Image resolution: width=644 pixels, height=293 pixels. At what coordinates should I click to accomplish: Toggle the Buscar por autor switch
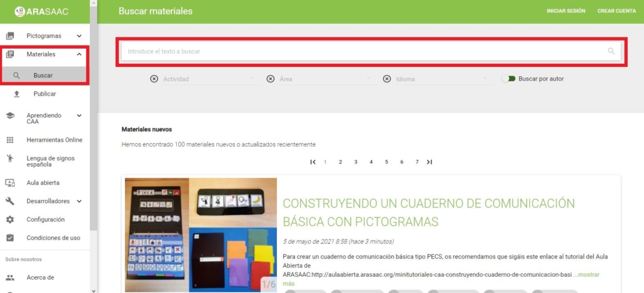tap(508, 79)
